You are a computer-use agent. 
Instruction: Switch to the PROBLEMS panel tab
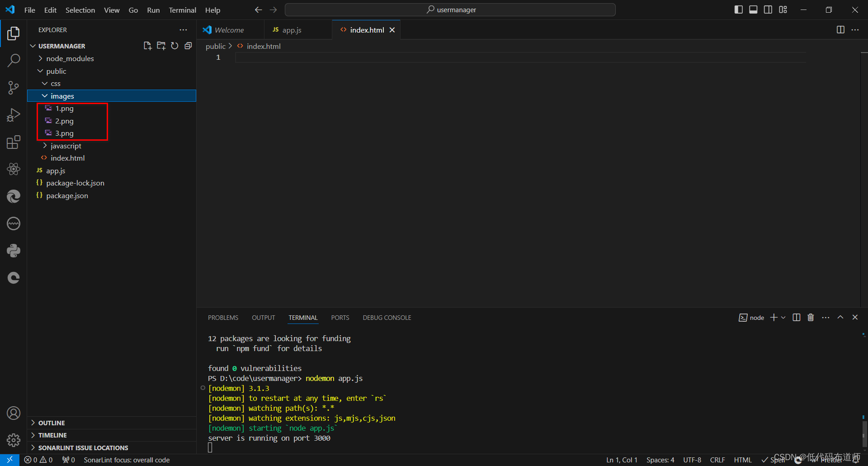click(x=223, y=318)
